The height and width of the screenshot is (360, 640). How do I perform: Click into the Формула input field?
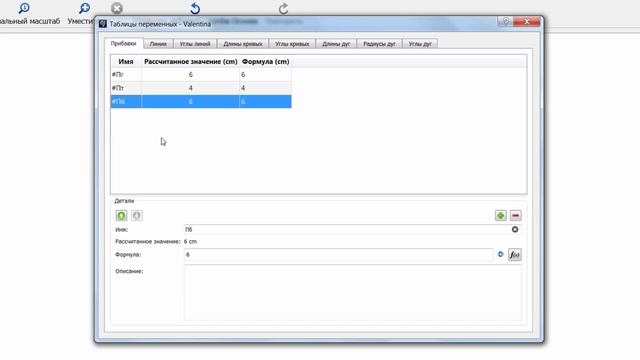tap(339, 255)
